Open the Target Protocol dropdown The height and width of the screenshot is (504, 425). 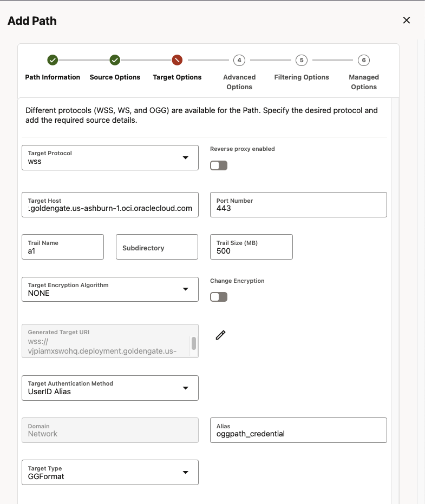(110, 158)
